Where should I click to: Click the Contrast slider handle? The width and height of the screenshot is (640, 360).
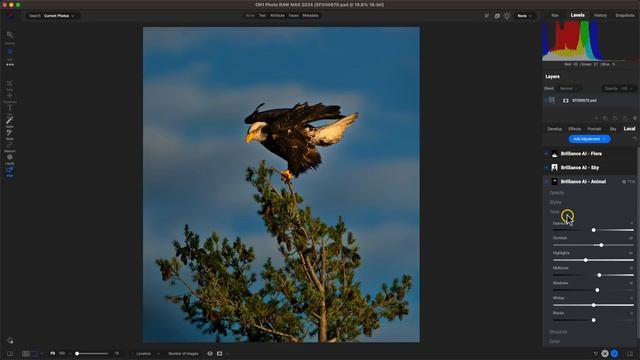point(601,245)
